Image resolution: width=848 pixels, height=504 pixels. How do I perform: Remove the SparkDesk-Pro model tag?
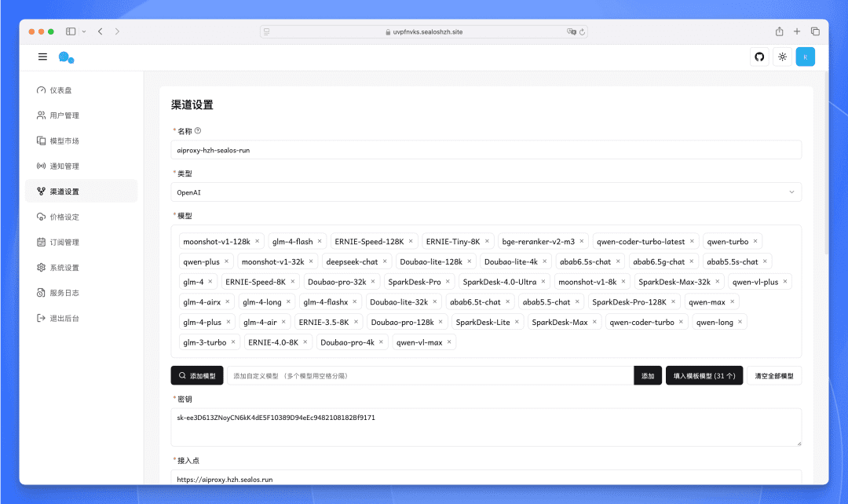pyautogui.click(x=448, y=281)
